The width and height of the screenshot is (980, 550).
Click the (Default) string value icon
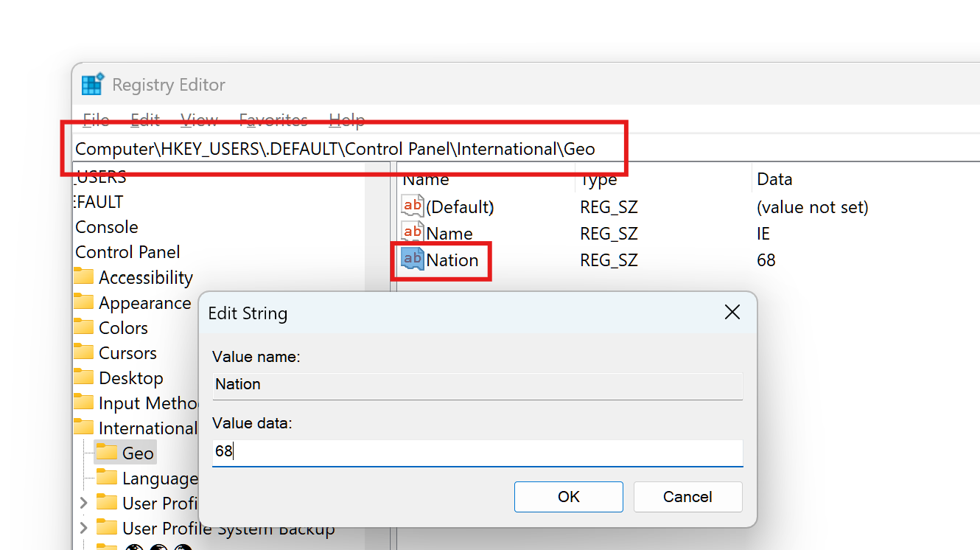coord(412,206)
